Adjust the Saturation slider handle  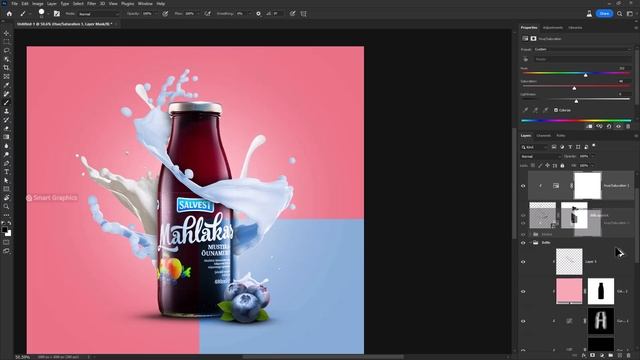(574, 88)
